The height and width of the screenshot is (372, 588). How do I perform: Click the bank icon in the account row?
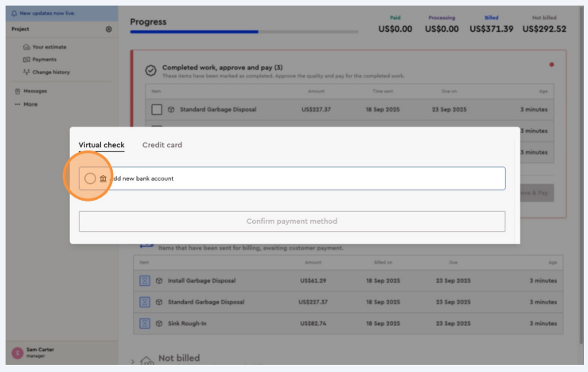click(103, 178)
